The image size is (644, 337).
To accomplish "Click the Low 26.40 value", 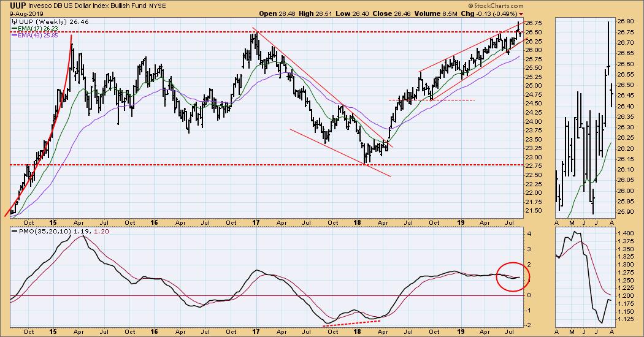I will pos(352,13).
